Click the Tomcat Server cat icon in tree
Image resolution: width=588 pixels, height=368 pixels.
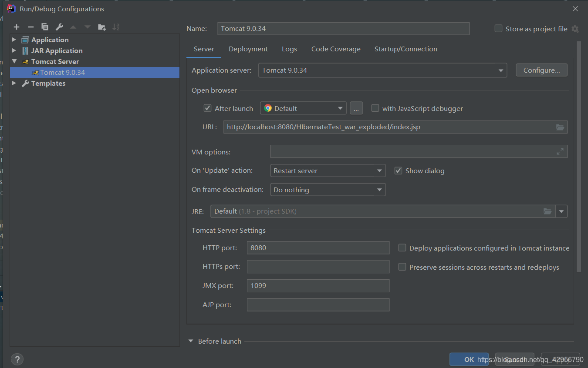tap(25, 62)
